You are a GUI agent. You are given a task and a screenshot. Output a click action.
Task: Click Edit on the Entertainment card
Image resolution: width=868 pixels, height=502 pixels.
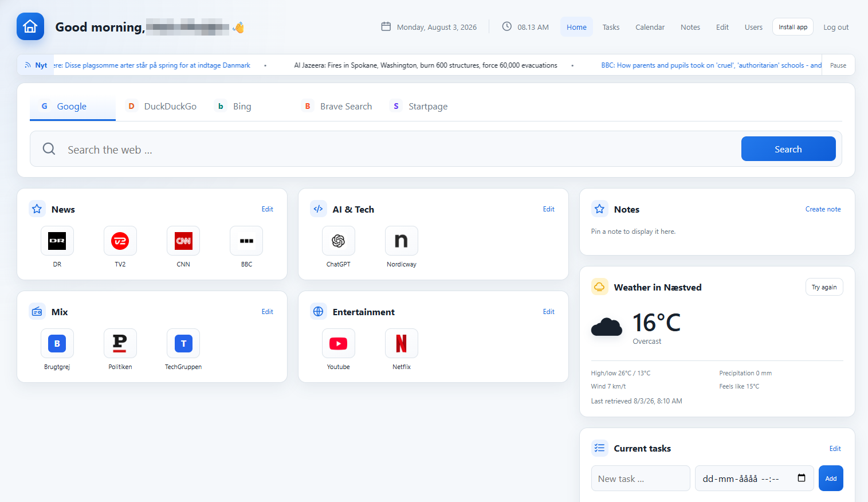coord(549,312)
